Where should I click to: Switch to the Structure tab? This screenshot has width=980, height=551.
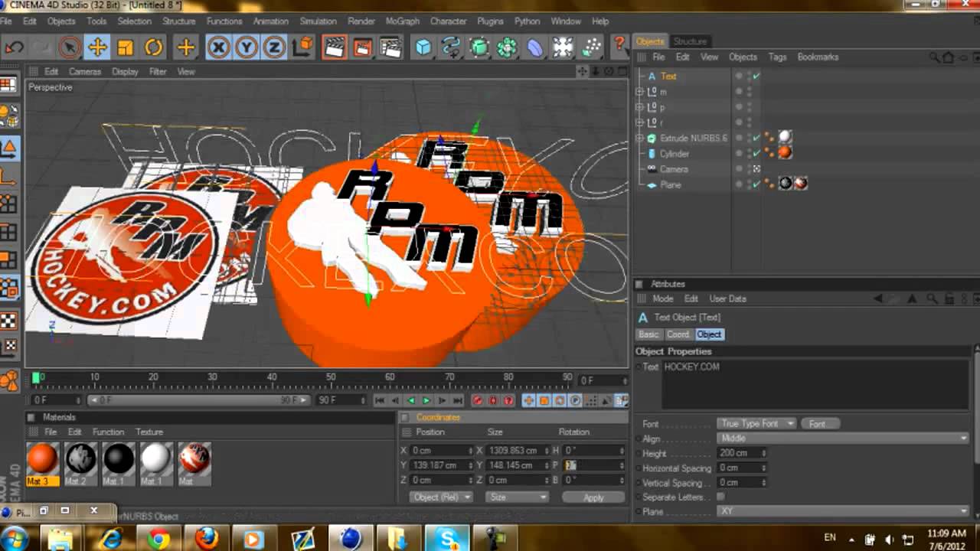tap(689, 41)
